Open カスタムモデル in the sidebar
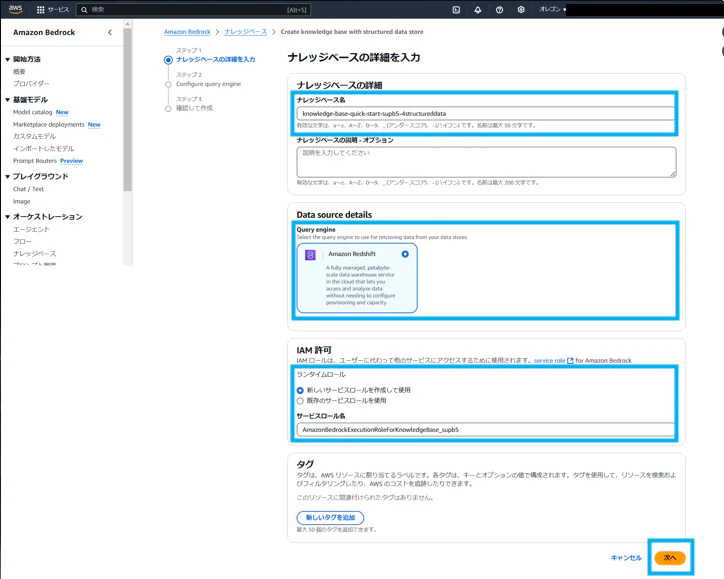The width and height of the screenshot is (724, 579). tap(35, 136)
